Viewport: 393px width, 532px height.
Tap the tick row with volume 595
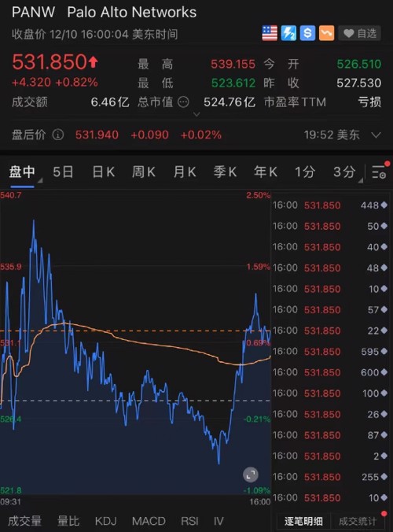click(x=330, y=352)
